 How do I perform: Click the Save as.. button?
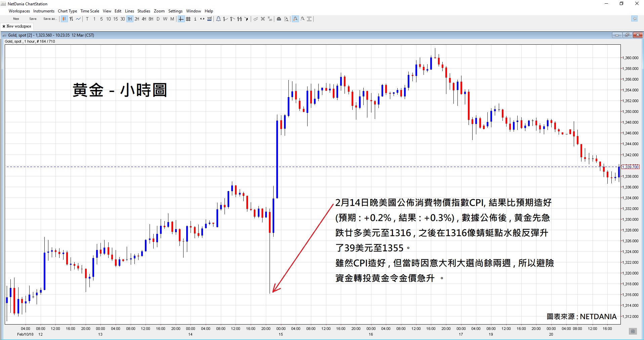pos(50,19)
